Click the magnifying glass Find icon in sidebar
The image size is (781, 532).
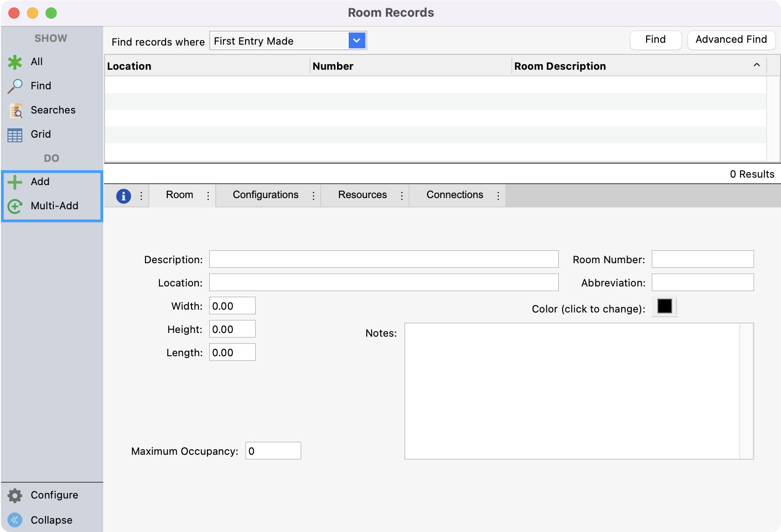tap(15, 86)
